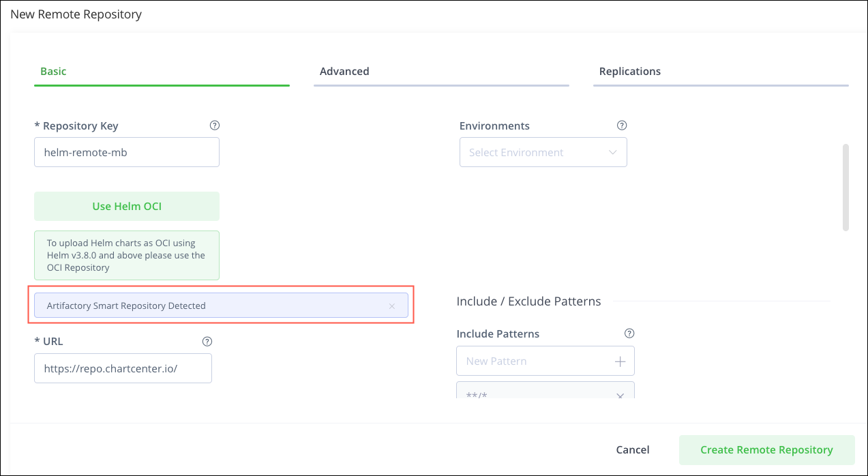Cancel creating the remote repository
Screen dimensions: 868x476
click(632, 449)
